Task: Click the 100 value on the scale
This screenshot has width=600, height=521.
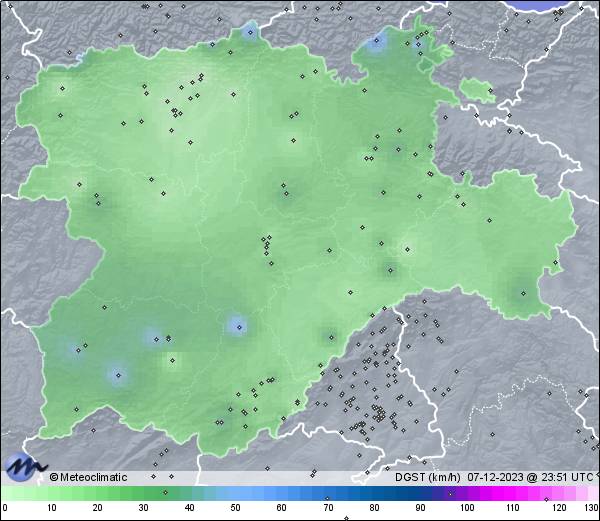Action: point(467,508)
